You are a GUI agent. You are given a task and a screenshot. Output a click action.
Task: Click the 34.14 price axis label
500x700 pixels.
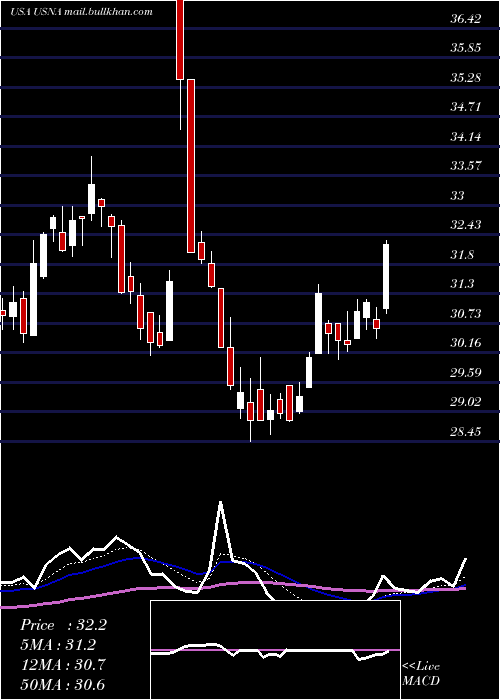466,136
